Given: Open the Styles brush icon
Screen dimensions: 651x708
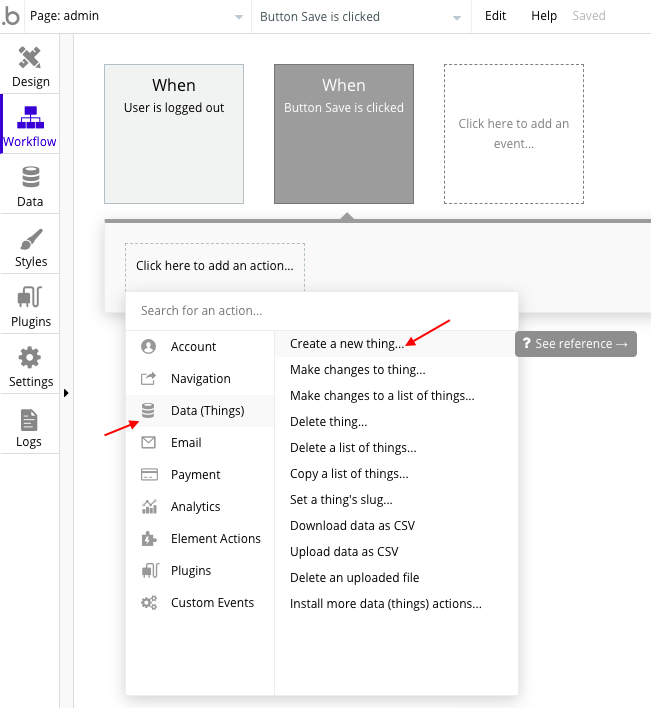Looking at the screenshot, I should pyautogui.click(x=31, y=238).
